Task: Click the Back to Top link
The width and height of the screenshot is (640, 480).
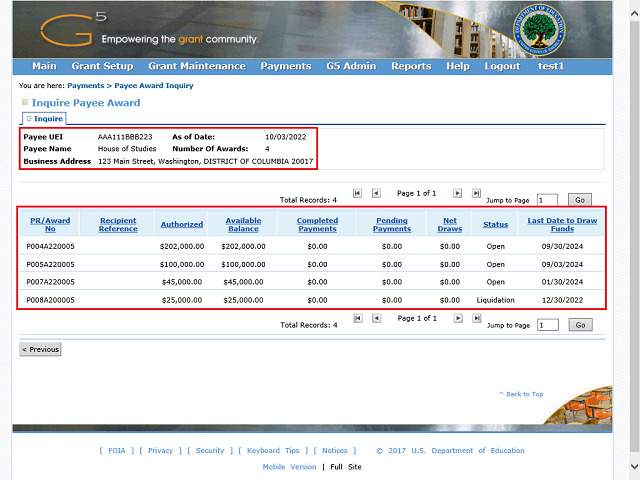Action: (520, 394)
